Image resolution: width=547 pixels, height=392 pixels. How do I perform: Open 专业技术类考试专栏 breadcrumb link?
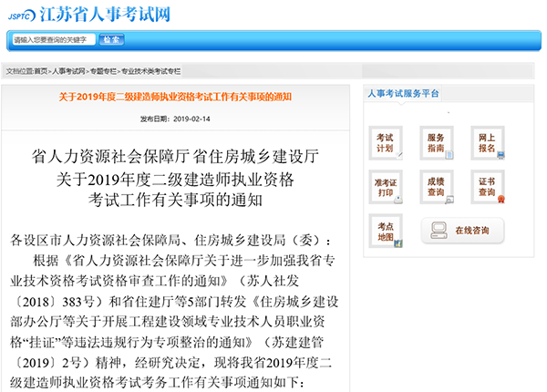151,71
